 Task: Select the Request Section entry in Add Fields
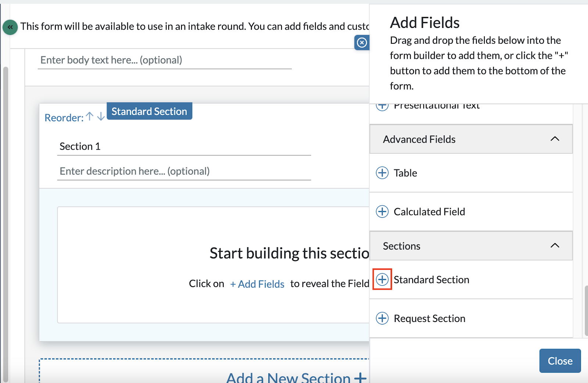[429, 318]
